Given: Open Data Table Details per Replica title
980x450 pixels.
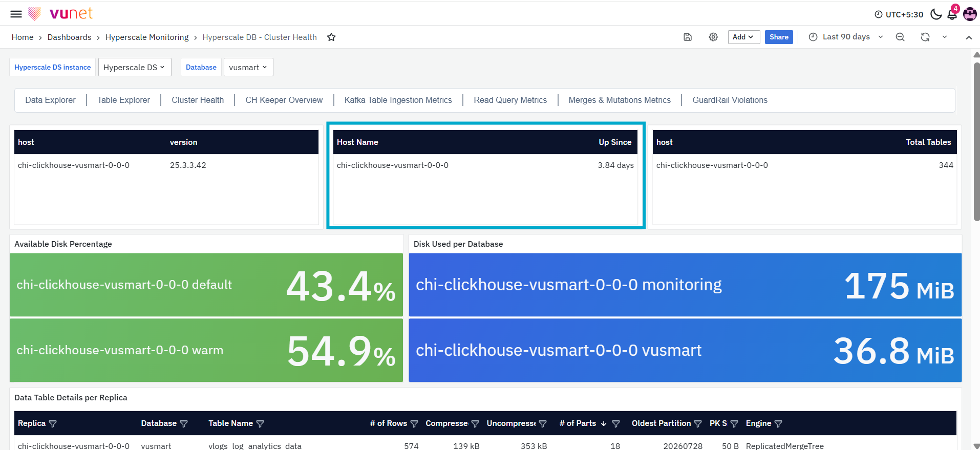Looking at the screenshot, I should [x=71, y=398].
